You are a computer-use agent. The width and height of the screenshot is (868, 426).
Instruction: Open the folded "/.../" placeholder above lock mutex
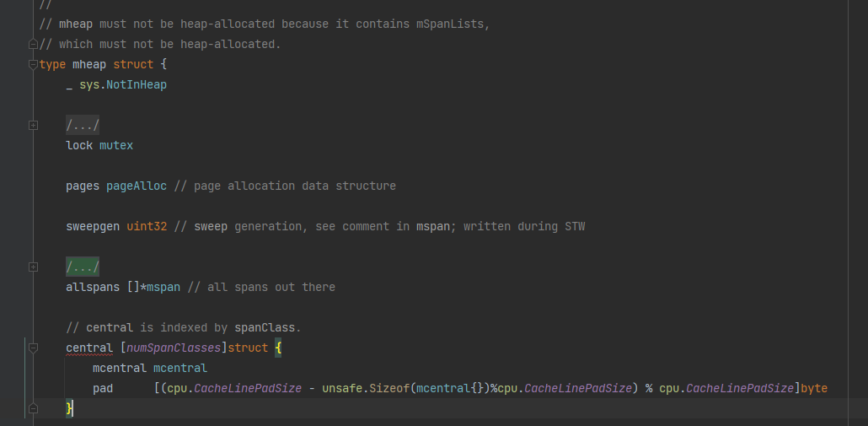(x=83, y=125)
